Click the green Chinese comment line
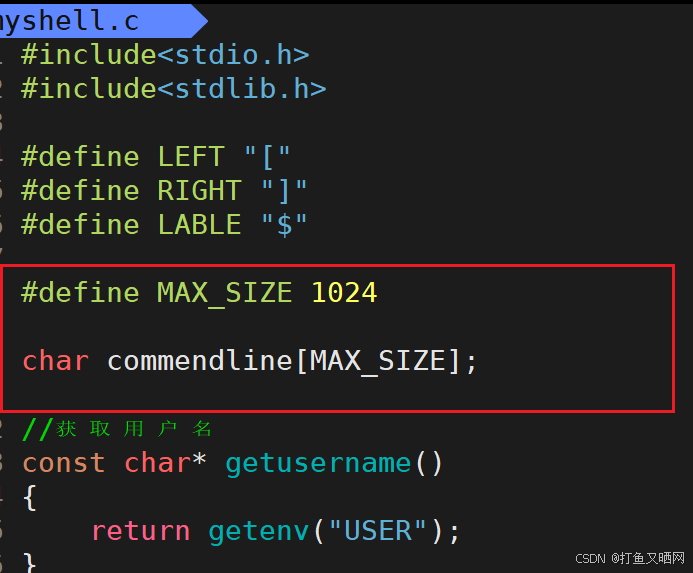Screen dimensions: 693x573 click(x=117, y=429)
